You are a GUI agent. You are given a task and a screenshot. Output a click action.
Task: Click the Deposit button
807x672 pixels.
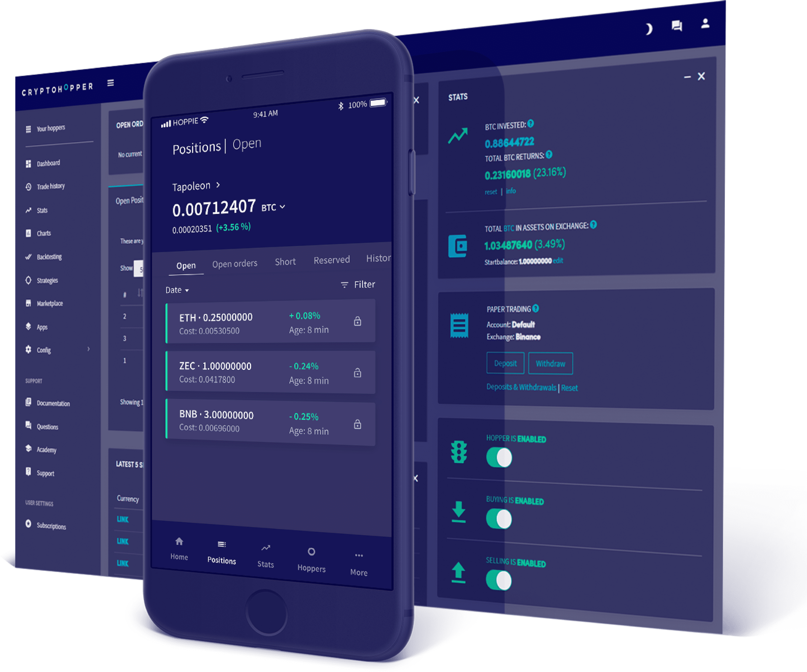coord(505,362)
